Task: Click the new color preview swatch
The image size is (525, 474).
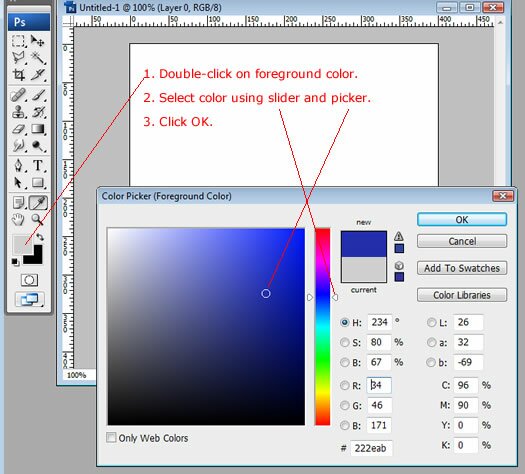Action: [364, 244]
